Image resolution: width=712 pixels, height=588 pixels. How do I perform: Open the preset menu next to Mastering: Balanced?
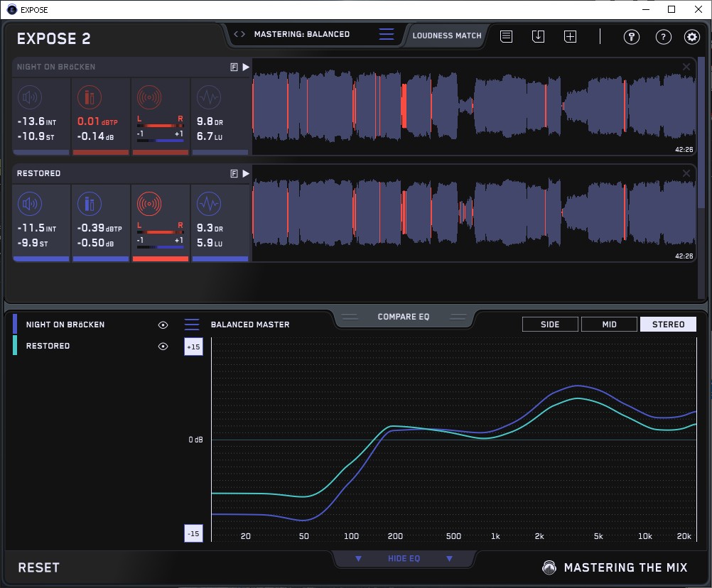pyautogui.click(x=387, y=34)
